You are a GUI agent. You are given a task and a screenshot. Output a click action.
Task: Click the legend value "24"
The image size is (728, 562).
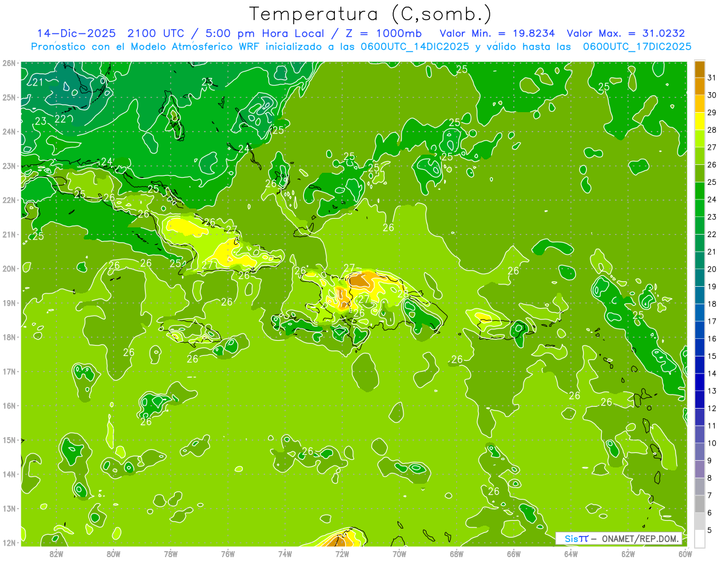point(712,199)
